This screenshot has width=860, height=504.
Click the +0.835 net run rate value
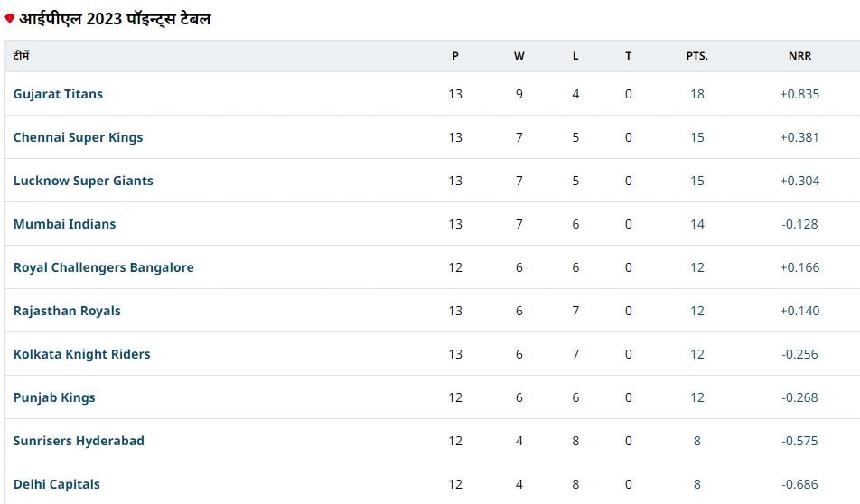[799, 94]
